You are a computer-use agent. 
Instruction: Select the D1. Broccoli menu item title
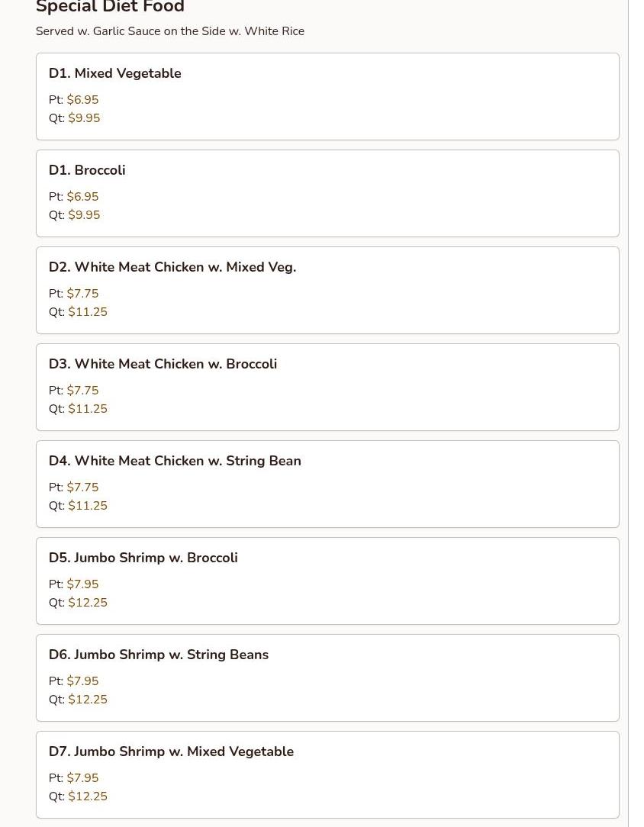point(87,170)
